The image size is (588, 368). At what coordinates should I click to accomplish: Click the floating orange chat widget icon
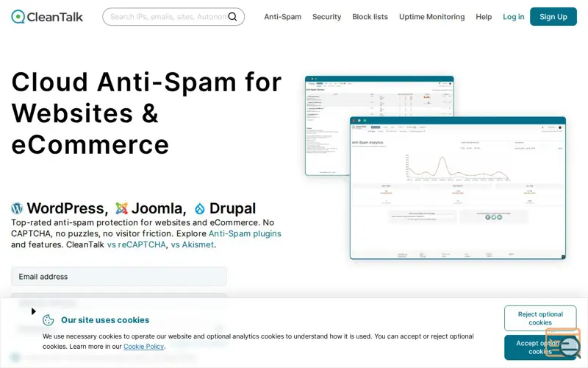tap(563, 343)
